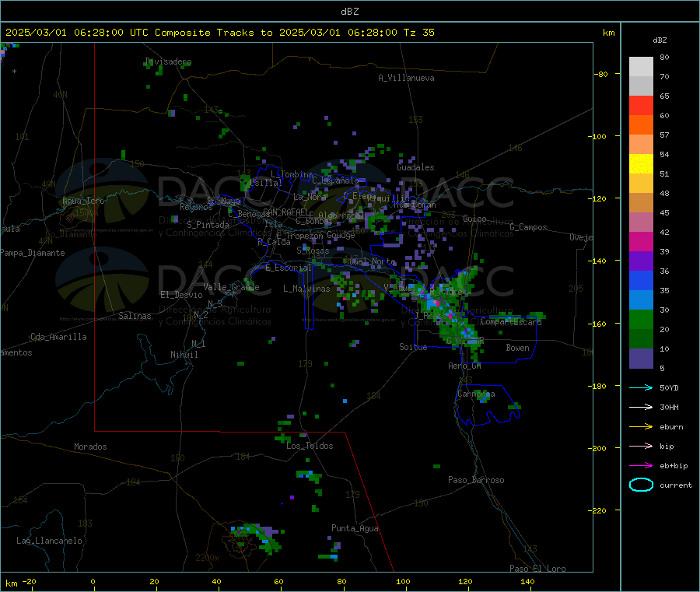Click the '-20' horizontal axis tick label

(x=29, y=581)
